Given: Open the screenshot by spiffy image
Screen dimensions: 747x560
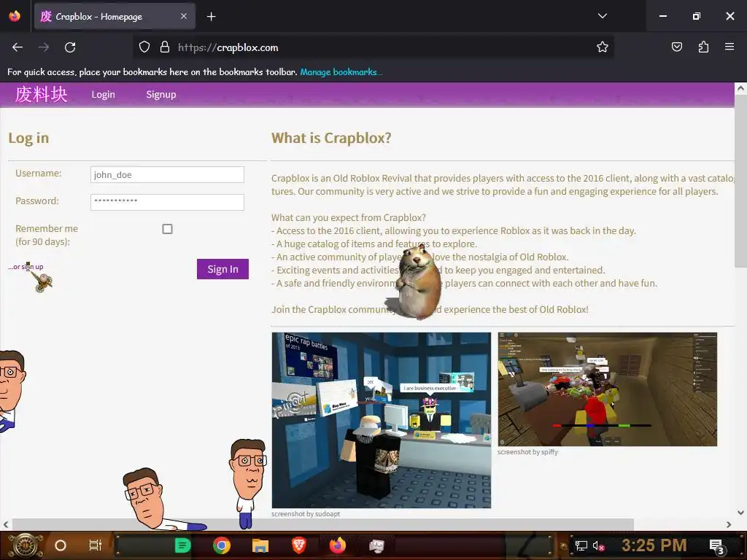Looking at the screenshot, I should pos(608,389).
